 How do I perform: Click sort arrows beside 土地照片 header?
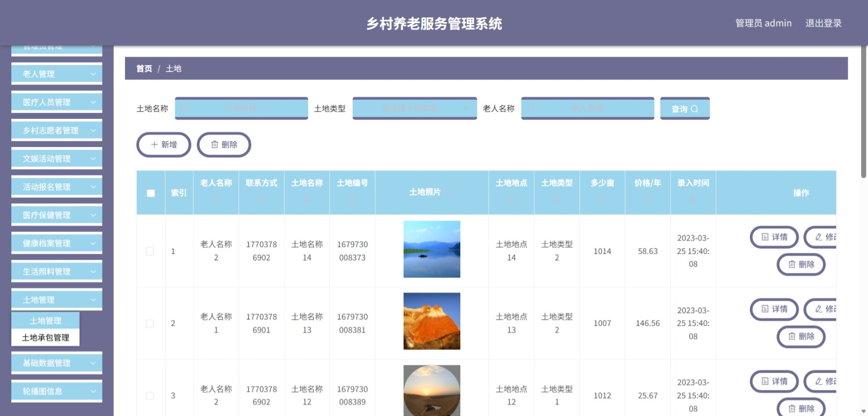[448, 192]
